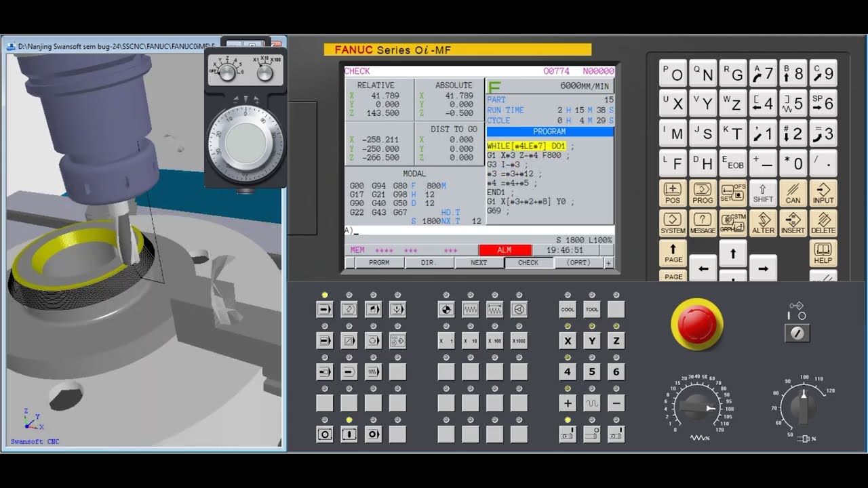Move cursor with the left arrow key
868x488 pixels.
pos(703,268)
